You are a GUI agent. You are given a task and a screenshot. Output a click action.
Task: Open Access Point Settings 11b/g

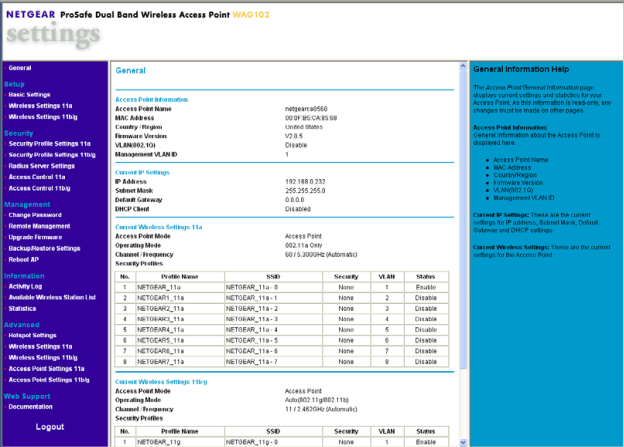tap(49, 380)
